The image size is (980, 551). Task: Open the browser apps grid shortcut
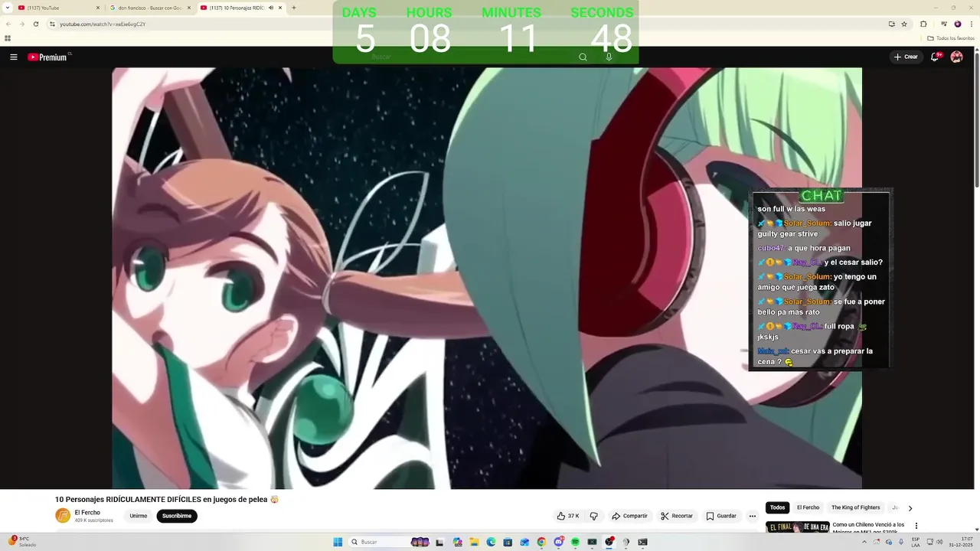point(8,37)
